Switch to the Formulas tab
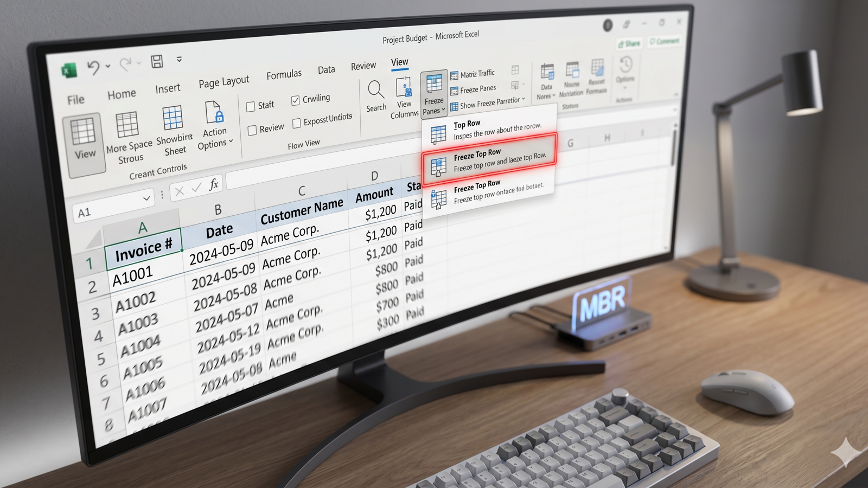Screen dimensions: 868x488 click(x=284, y=75)
